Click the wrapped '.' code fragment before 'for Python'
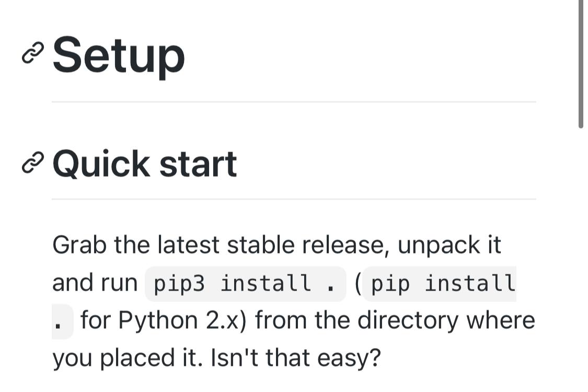 point(62,321)
